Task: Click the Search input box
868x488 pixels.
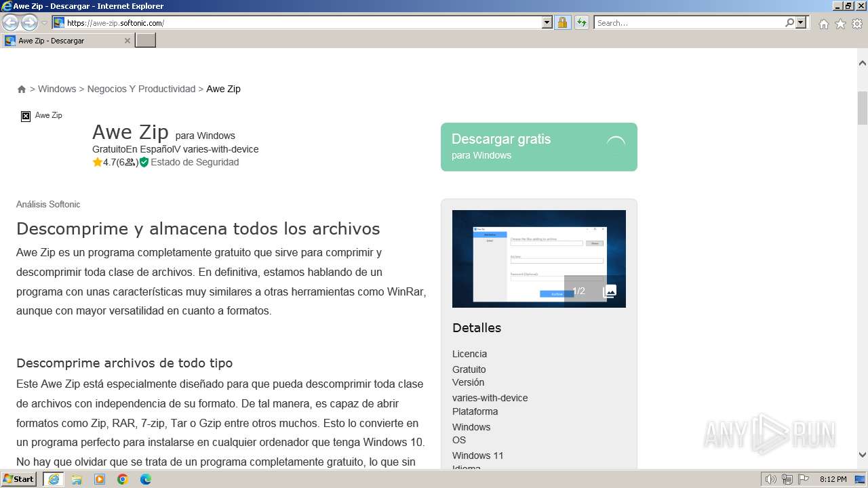Action: click(689, 23)
